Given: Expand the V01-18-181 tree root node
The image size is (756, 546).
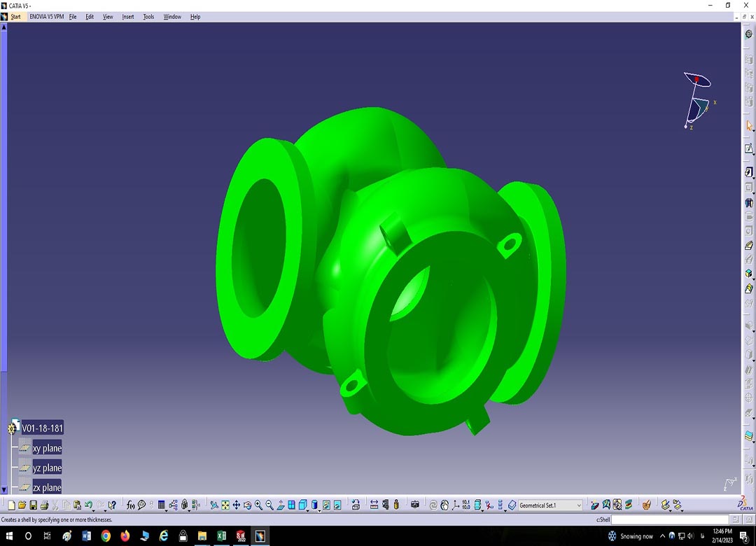Looking at the screenshot, I should tap(12, 428).
